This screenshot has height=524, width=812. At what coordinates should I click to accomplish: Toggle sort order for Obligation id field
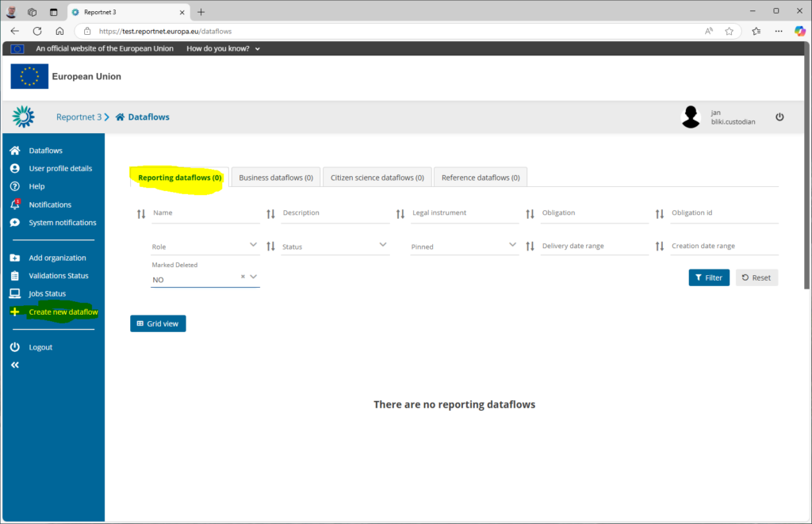660,214
